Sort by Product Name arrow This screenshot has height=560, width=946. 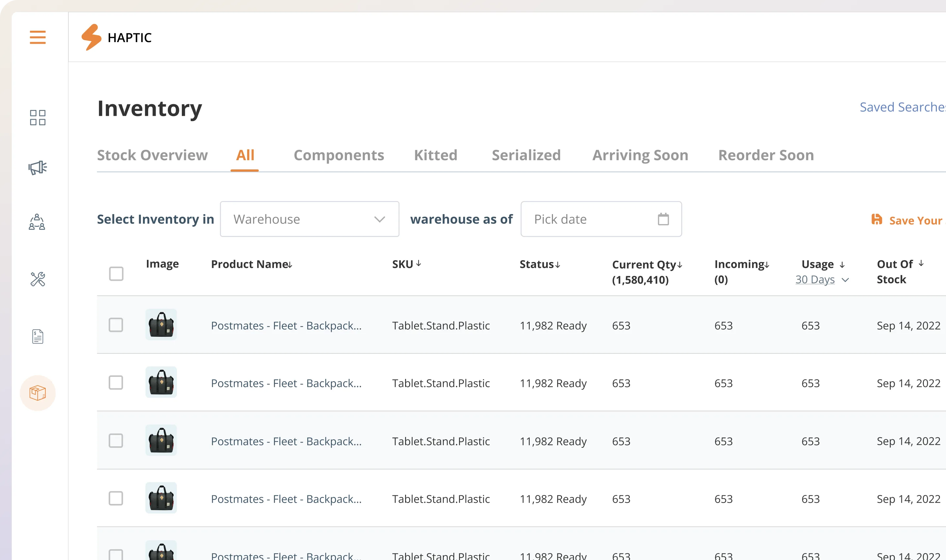click(290, 265)
